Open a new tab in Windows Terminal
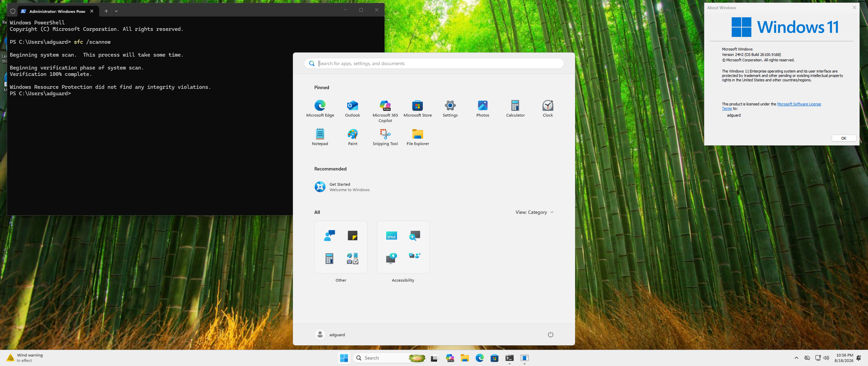The image size is (868, 366). [x=106, y=11]
